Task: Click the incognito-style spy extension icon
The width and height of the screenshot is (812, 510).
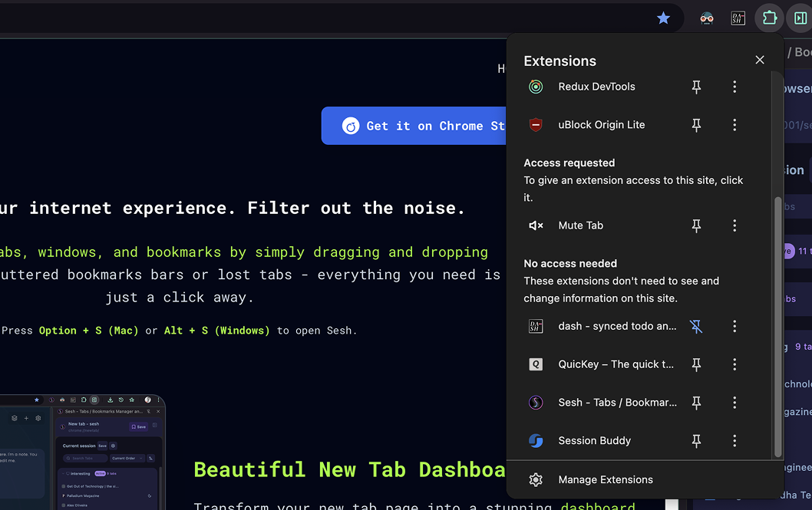Action: tap(707, 18)
